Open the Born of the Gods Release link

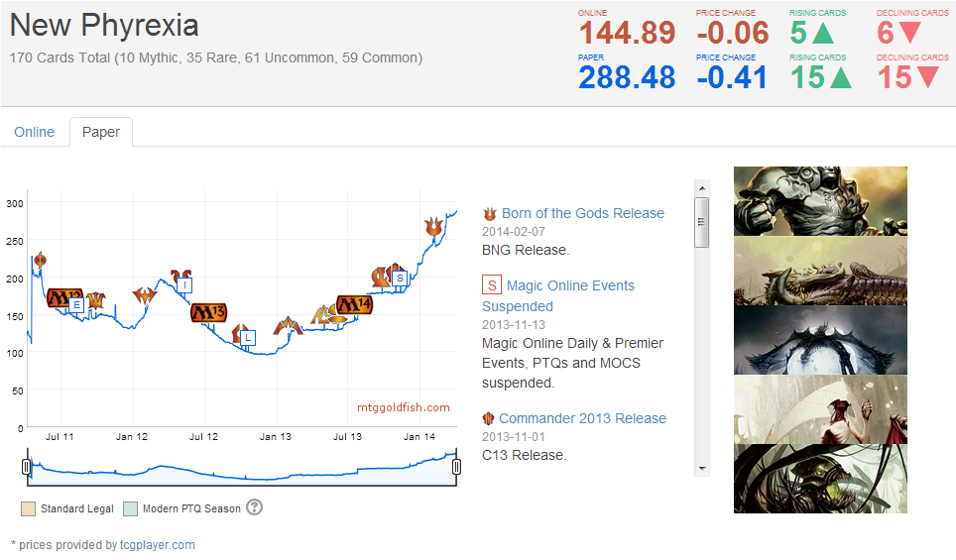pyautogui.click(x=582, y=213)
